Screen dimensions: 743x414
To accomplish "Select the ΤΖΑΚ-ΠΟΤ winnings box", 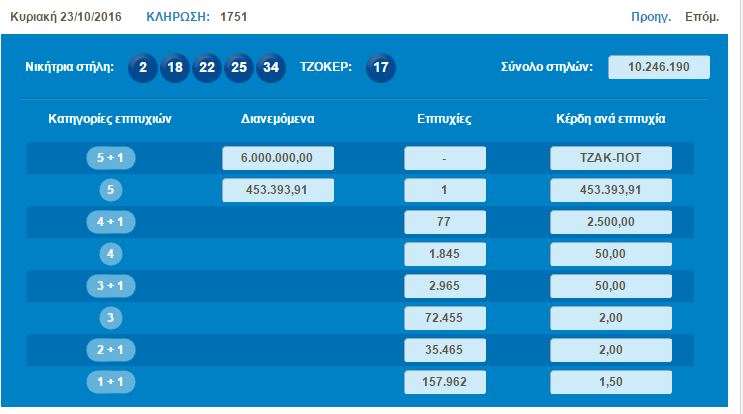I will (611, 158).
